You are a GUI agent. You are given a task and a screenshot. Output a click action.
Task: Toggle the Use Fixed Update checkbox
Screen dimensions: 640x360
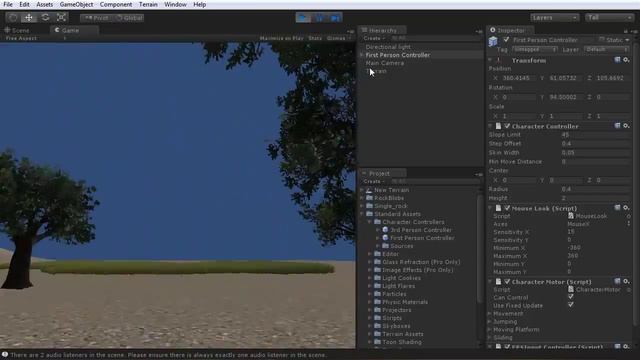pyautogui.click(x=571, y=305)
